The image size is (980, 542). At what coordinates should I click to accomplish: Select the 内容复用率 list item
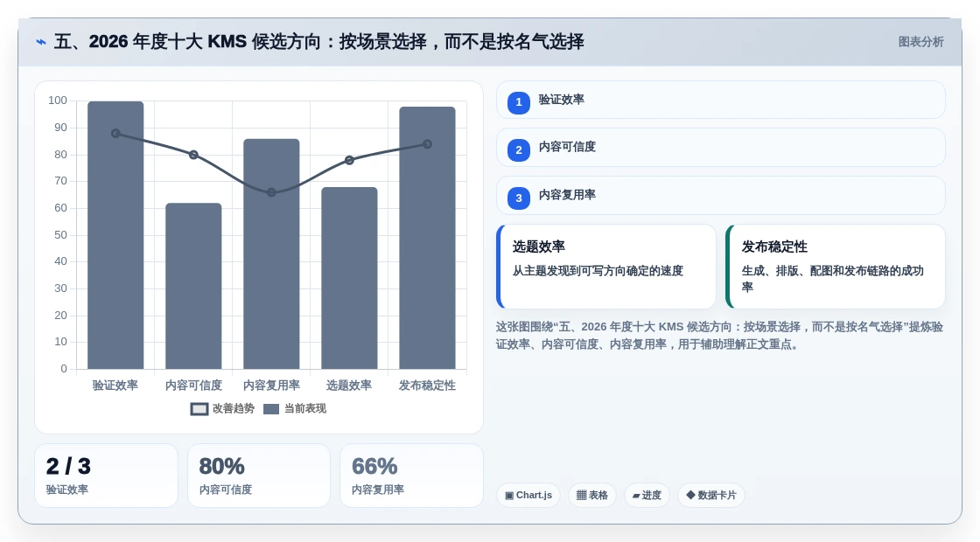(721, 196)
